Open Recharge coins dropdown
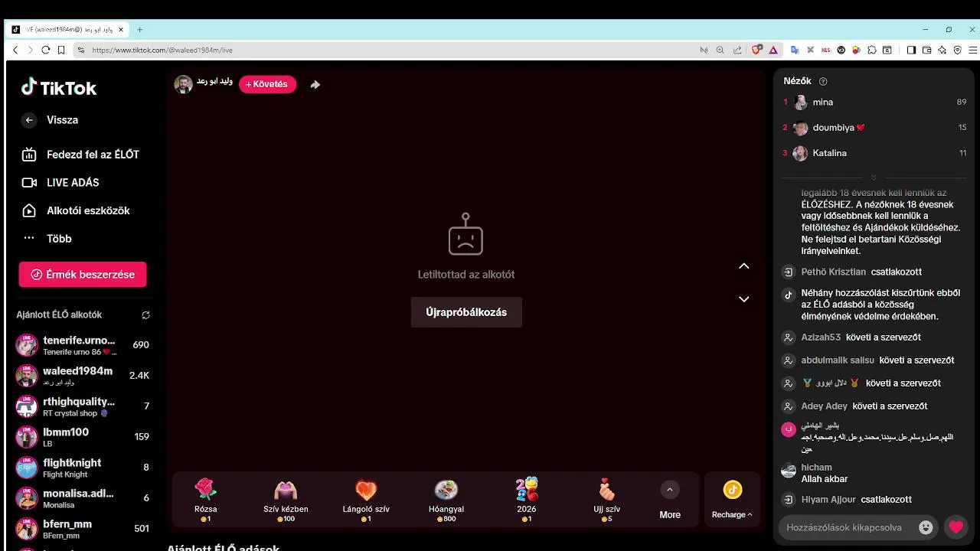Viewport: 980px width, 551px height. click(x=732, y=500)
